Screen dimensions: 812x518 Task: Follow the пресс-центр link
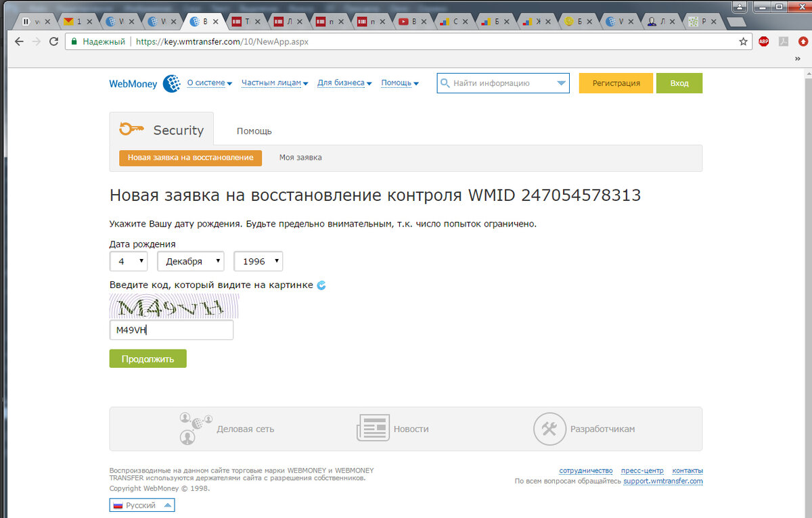pos(642,471)
